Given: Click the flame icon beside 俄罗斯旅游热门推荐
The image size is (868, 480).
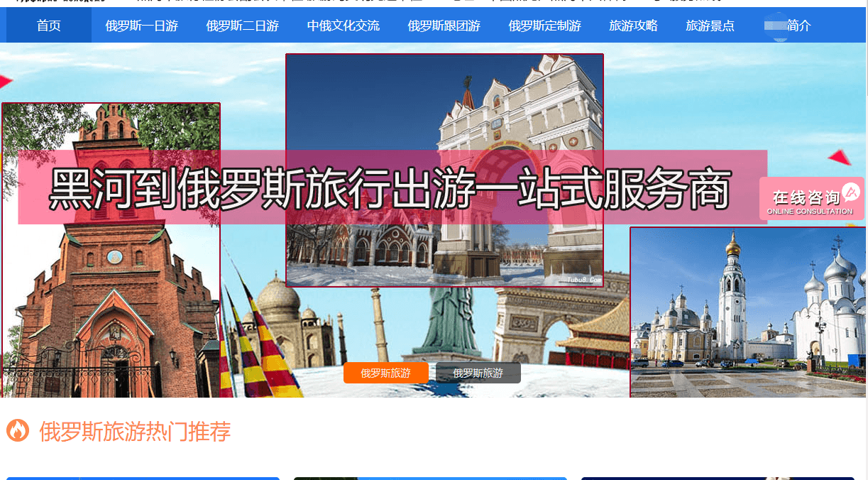Looking at the screenshot, I should pos(18,430).
